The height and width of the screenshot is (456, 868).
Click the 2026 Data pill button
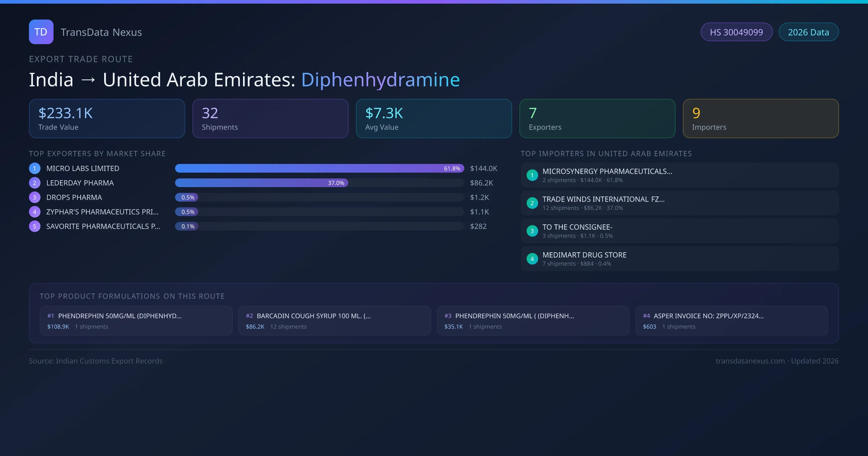808,32
